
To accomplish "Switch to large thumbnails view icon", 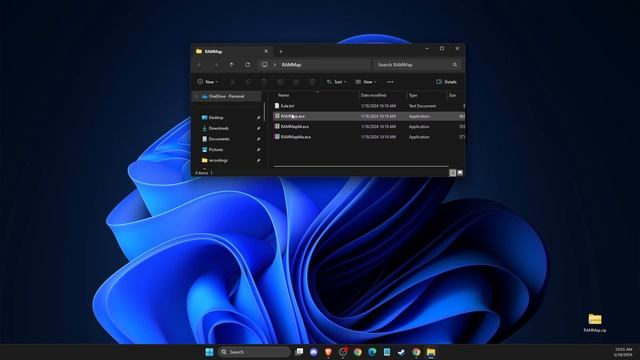I will 460,173.
